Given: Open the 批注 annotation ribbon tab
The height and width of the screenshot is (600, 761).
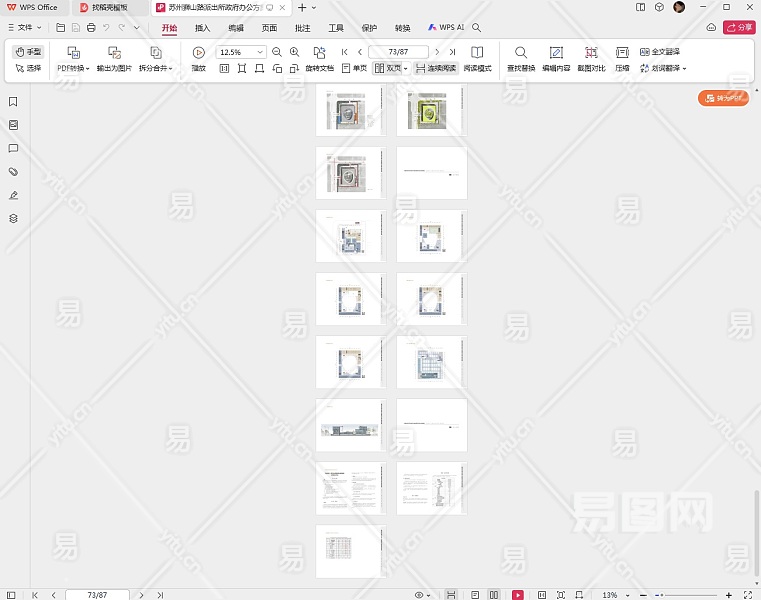Looking at the screenshot, I should (x=302, y=28).
